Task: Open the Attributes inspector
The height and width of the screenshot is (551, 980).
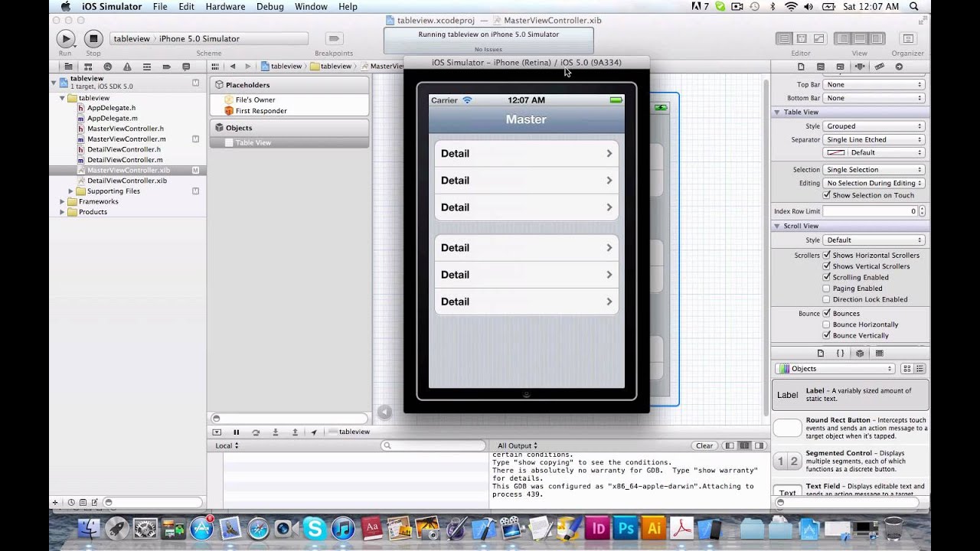Action: pos(860,67)
